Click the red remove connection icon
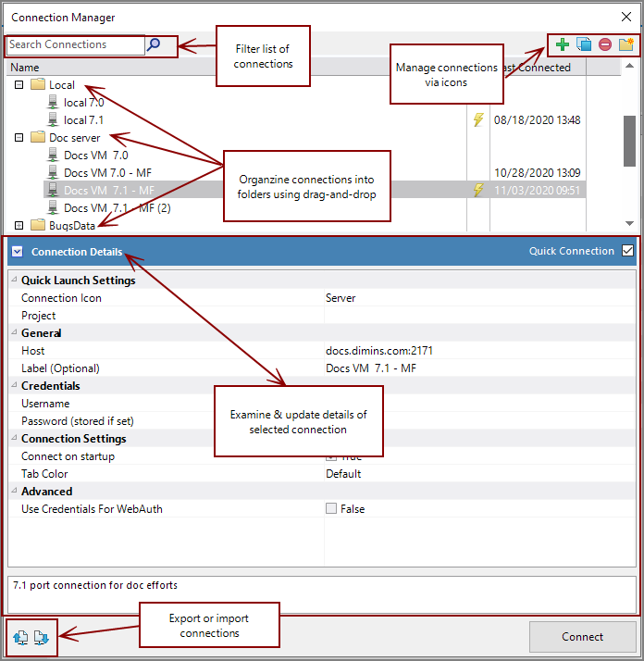This screenshot has height=661, width=644. pyautogui.click(x=605, y=44)
